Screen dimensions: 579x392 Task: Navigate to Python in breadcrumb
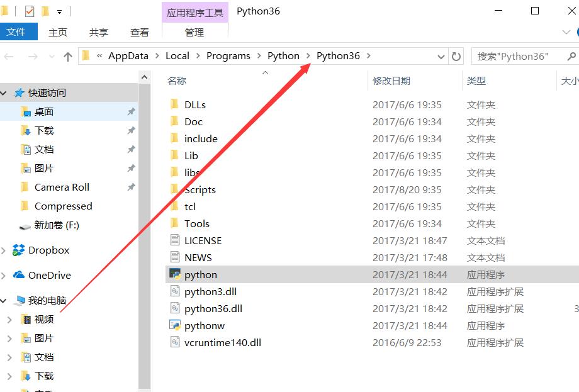tap(283, 56)
